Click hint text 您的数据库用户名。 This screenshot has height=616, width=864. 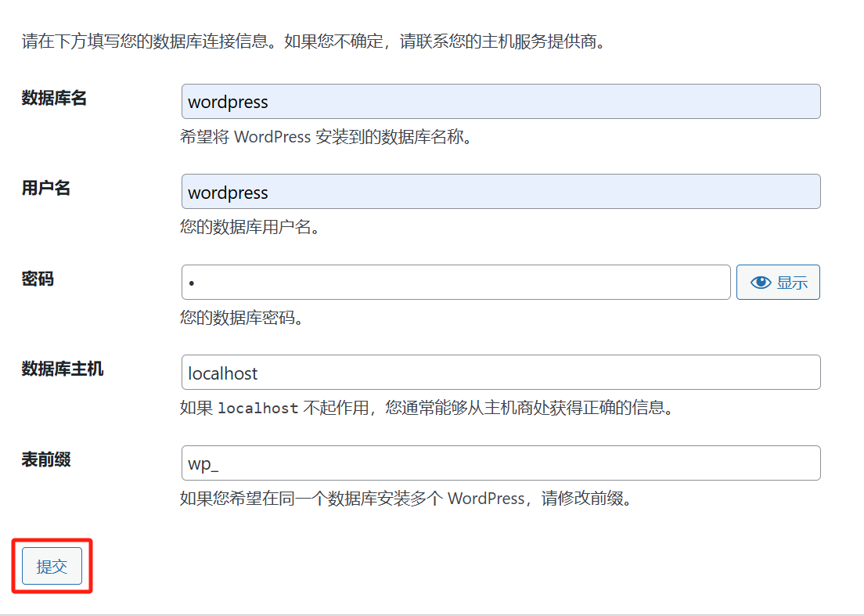[250, 227]
